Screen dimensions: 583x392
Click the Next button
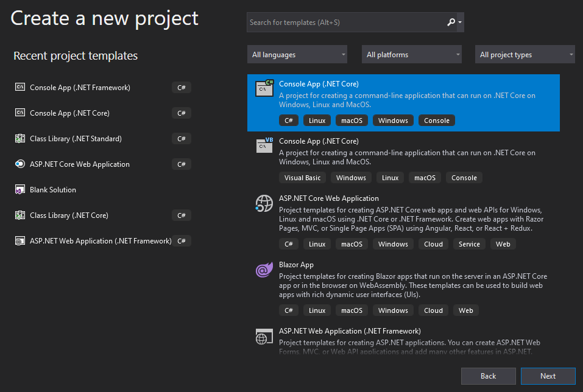(548, 376)
